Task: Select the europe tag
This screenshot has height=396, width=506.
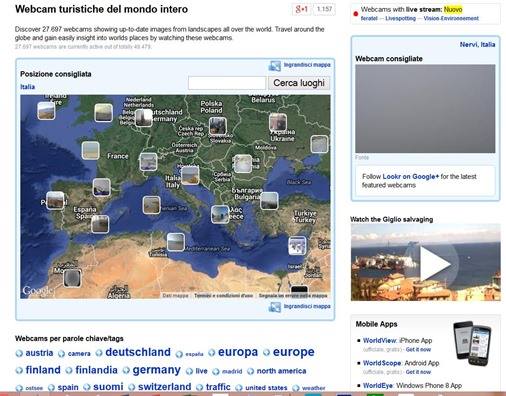Action: [x=294, y=352]
